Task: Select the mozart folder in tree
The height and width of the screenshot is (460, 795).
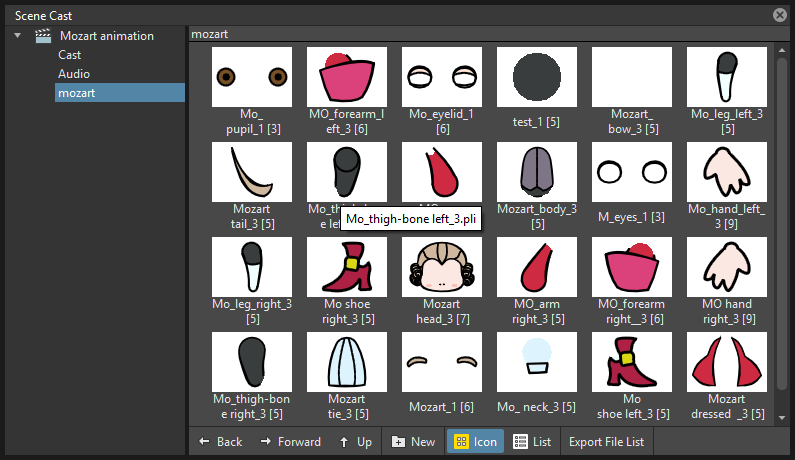Action: [x=120, y=93]
